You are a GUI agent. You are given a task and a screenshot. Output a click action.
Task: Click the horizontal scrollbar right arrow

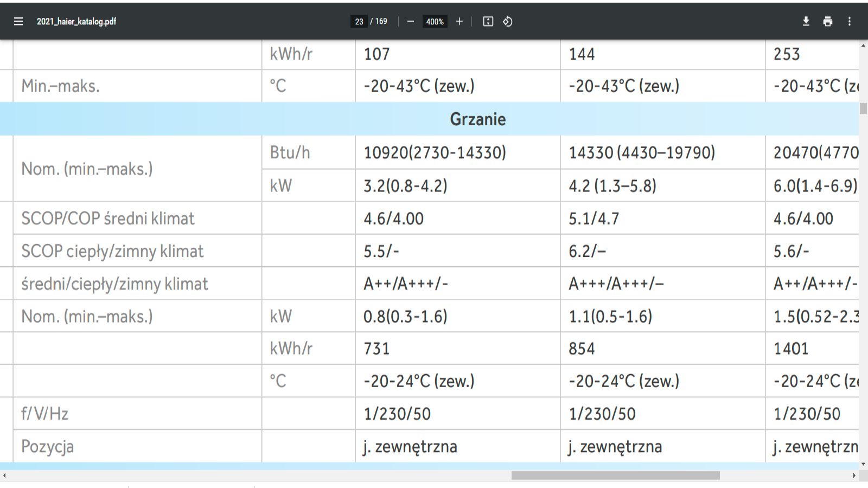coord(854,476)
